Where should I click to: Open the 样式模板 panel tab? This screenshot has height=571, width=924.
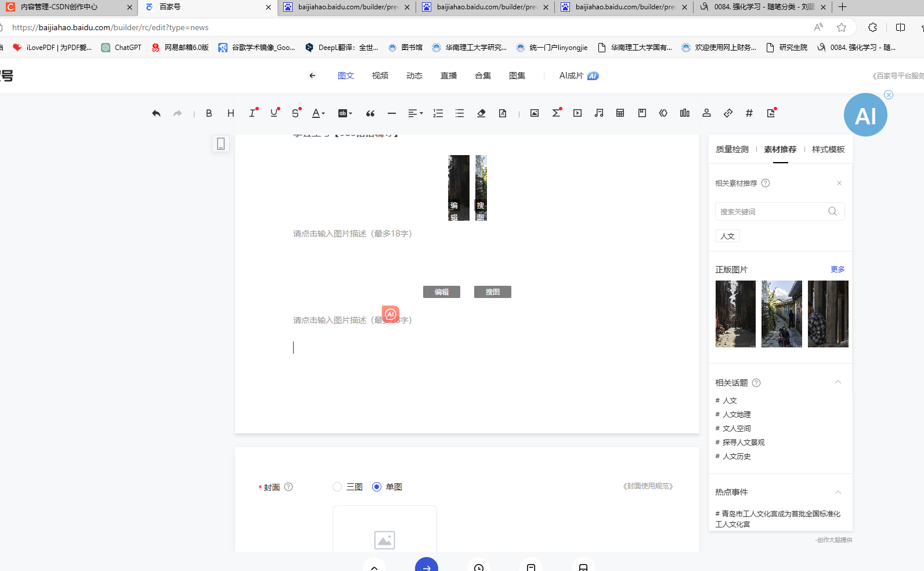coord(828,149)
